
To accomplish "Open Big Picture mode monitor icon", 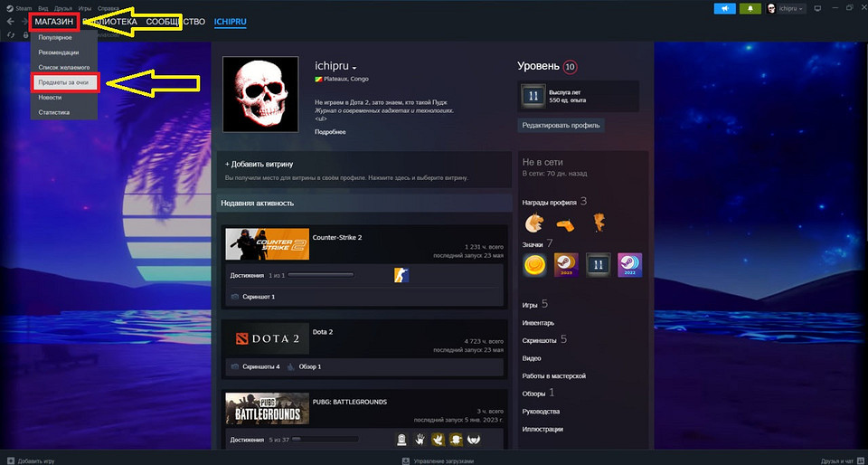I will click(x=817, y=8).
